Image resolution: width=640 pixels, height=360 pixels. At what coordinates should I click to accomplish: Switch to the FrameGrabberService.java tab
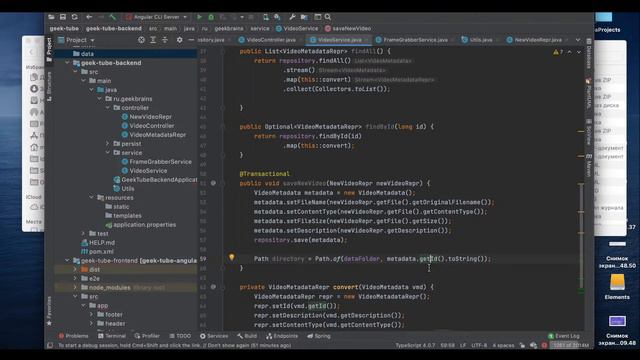click(x=412, y=40)
